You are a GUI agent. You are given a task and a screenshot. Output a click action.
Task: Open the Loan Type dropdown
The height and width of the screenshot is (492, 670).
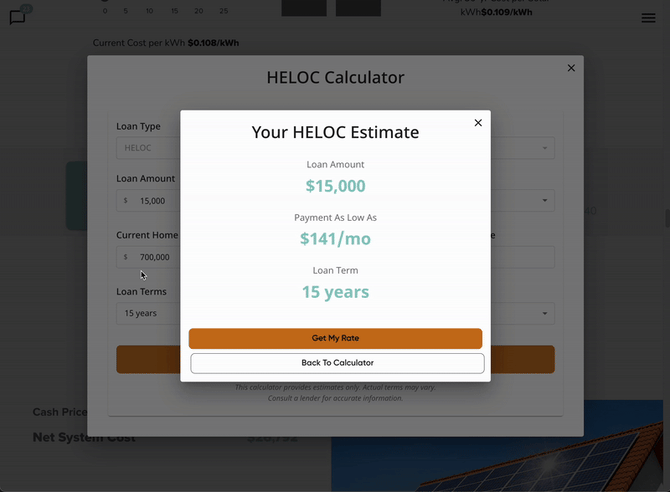(147, 148)
